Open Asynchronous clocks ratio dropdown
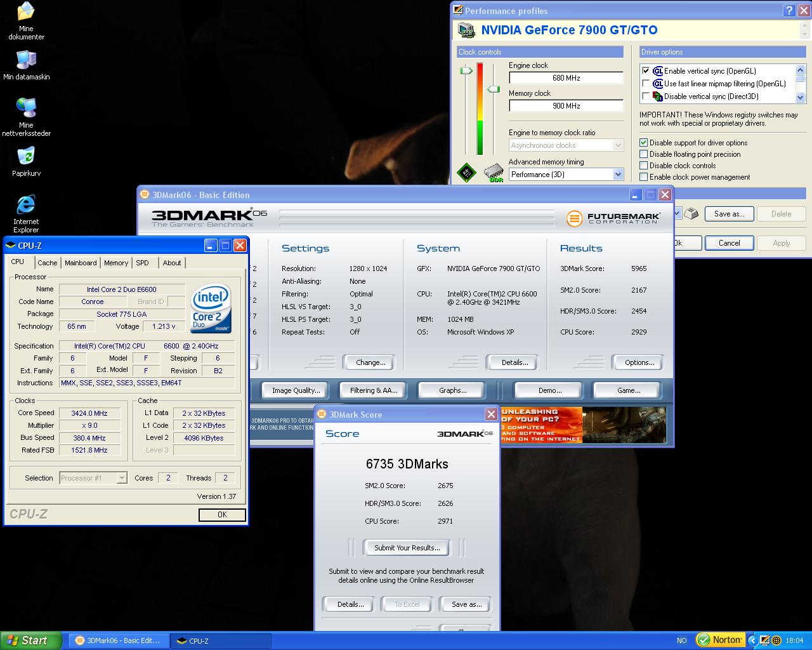 [x=618, y=145]
